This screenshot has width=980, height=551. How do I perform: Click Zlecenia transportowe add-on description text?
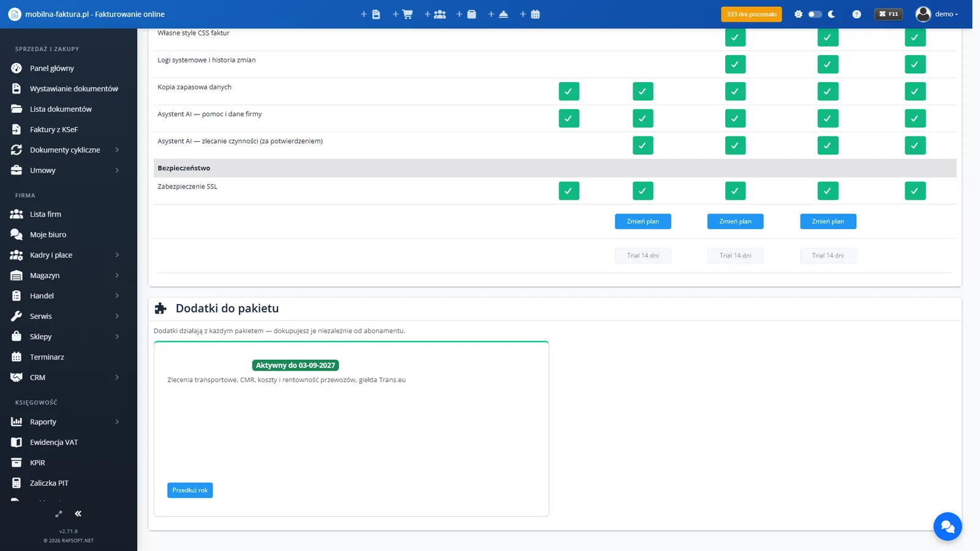tap(287, 380)
